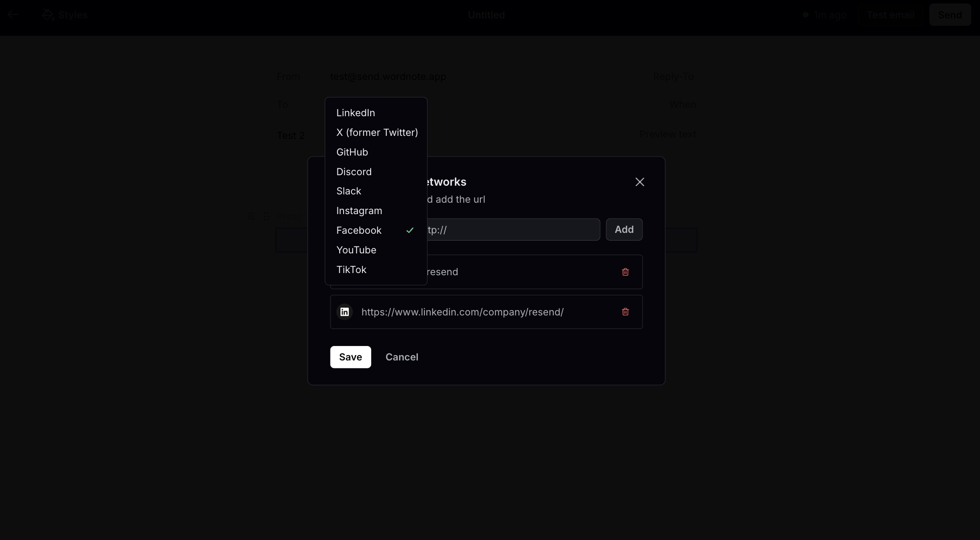Delete the LinkedIn URL entry
The image size is (980, 540).
click(x=625, y=312)
